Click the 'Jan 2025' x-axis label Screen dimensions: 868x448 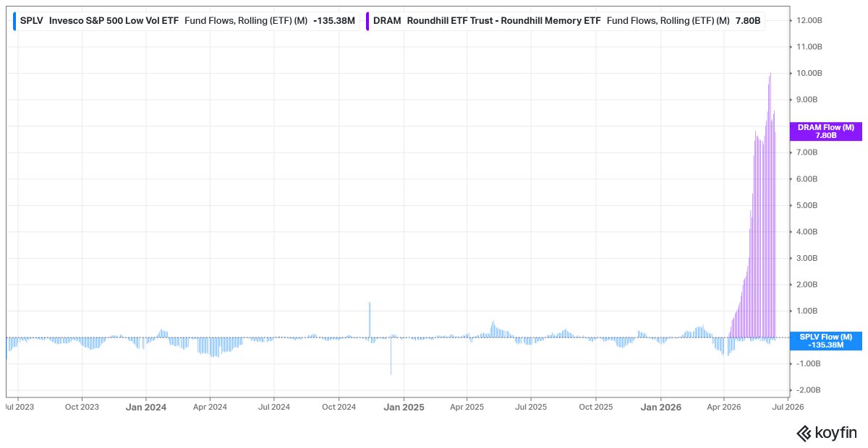pyautogui.click(x=404, y=407)
